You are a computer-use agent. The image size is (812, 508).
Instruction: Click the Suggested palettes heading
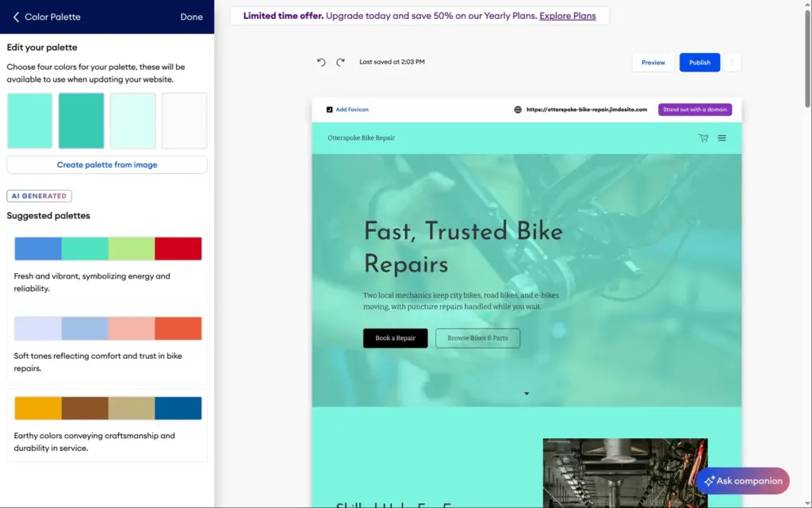coord(48,216)
